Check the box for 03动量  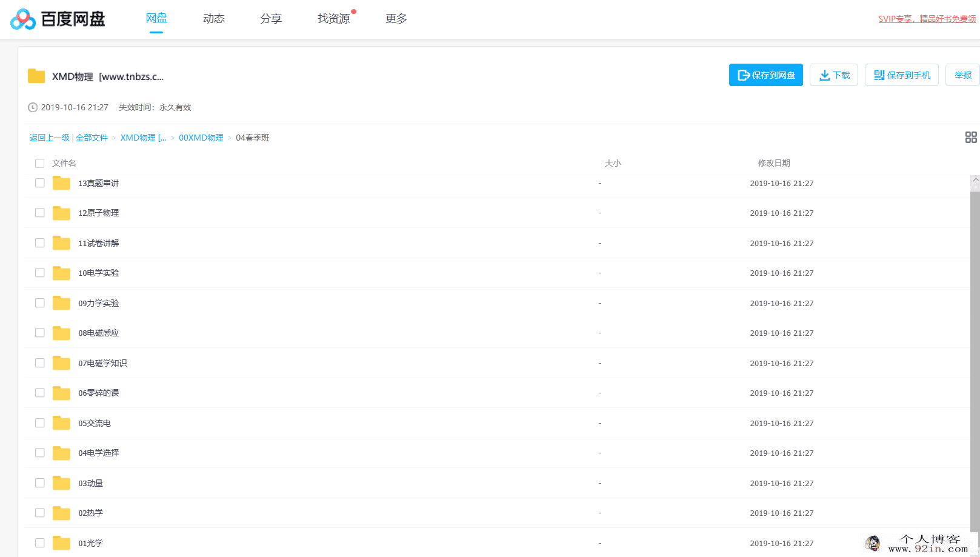pos(40,483)
